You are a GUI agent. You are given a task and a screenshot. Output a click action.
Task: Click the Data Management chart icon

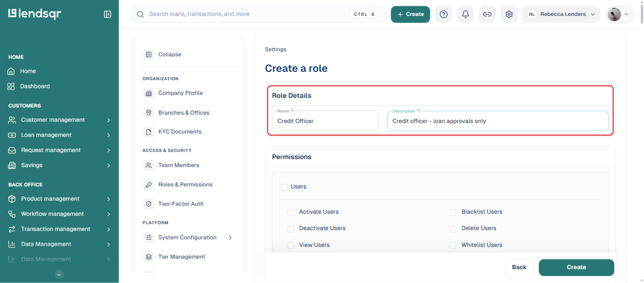coord(12,244)
